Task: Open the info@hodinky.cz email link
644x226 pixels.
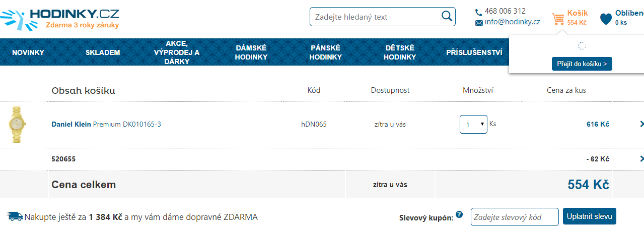Action: point(512,22)
